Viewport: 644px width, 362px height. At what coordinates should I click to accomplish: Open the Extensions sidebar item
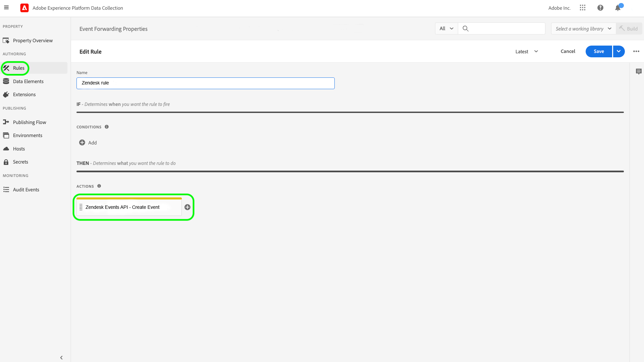[x=24, y=95]
